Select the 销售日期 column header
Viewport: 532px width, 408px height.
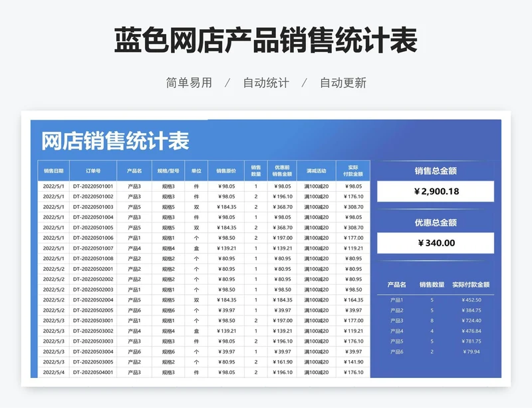coord(54,171)
